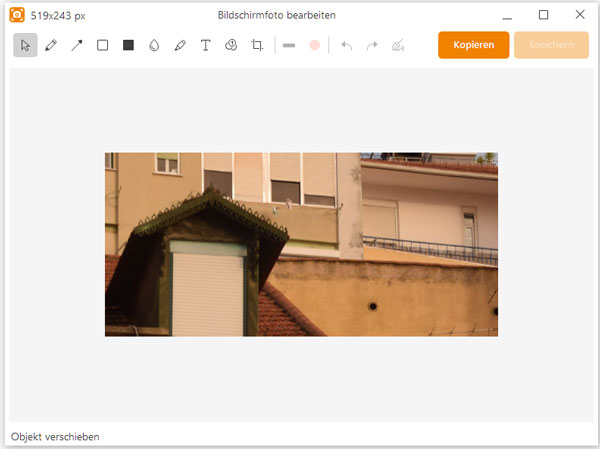Redo the last undone edit

pyautogui.click(x=373, y=45)
